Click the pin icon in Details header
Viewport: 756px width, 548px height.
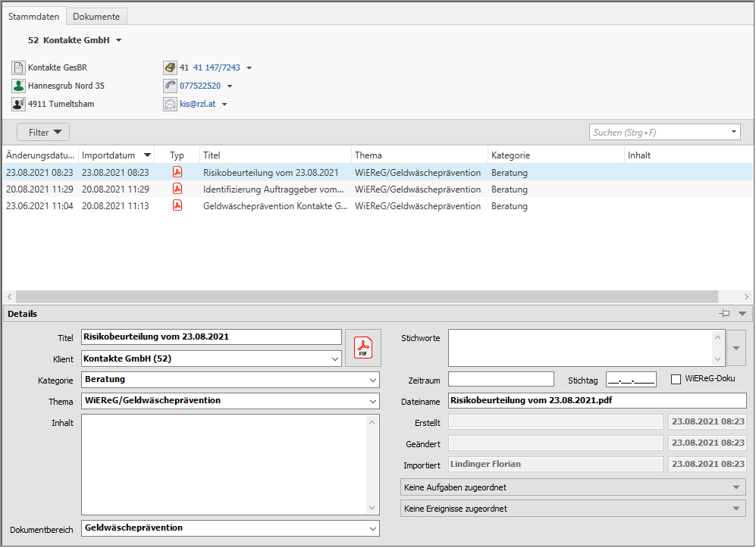[725, 313]
